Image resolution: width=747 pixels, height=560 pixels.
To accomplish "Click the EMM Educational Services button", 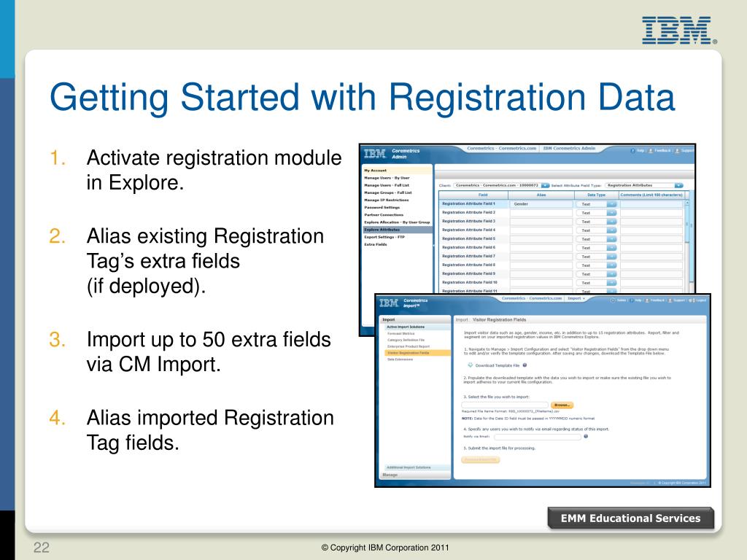I will pyautogui.click(x=630, y=518).
